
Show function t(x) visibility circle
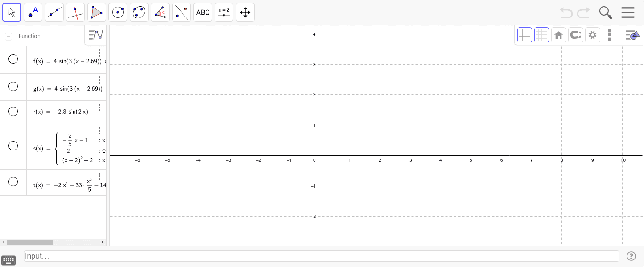click(13, 182)
